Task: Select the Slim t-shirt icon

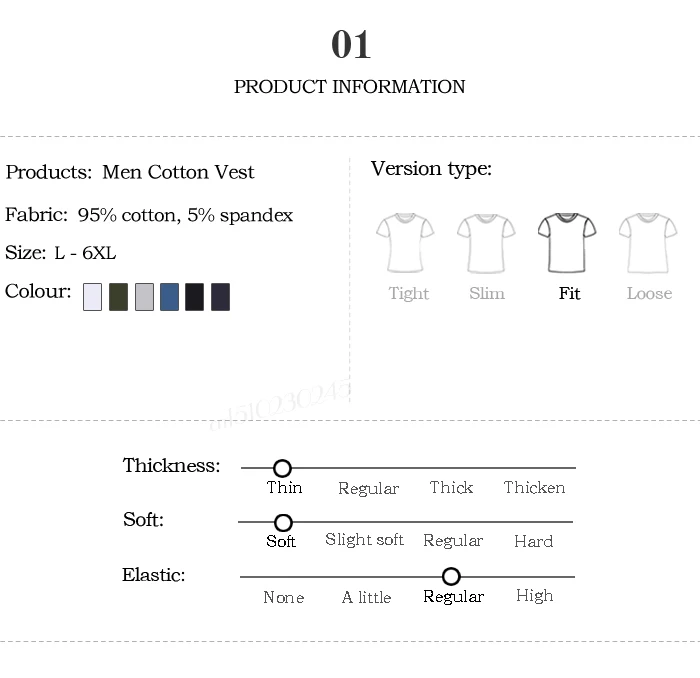Action: [486, 243]
